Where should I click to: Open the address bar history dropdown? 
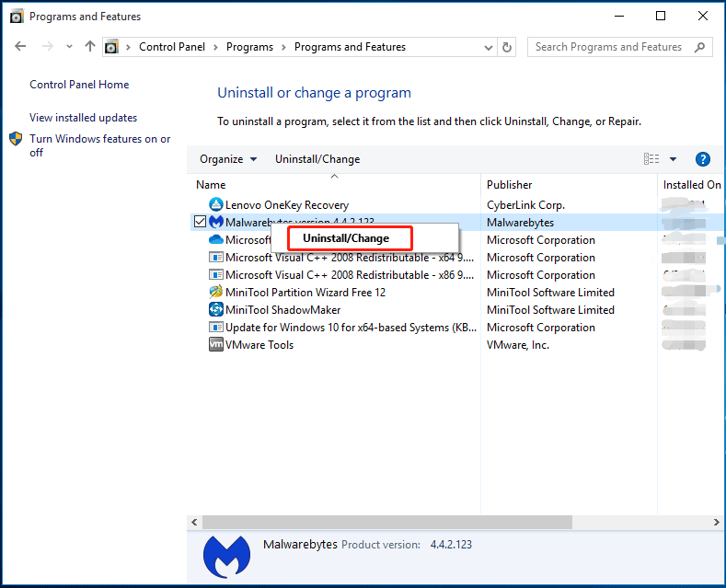pos(488,47)
